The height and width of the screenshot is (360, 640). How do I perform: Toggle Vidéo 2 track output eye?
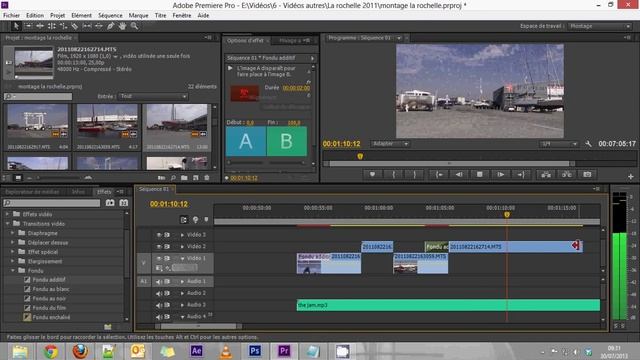(x=159, y=247)
